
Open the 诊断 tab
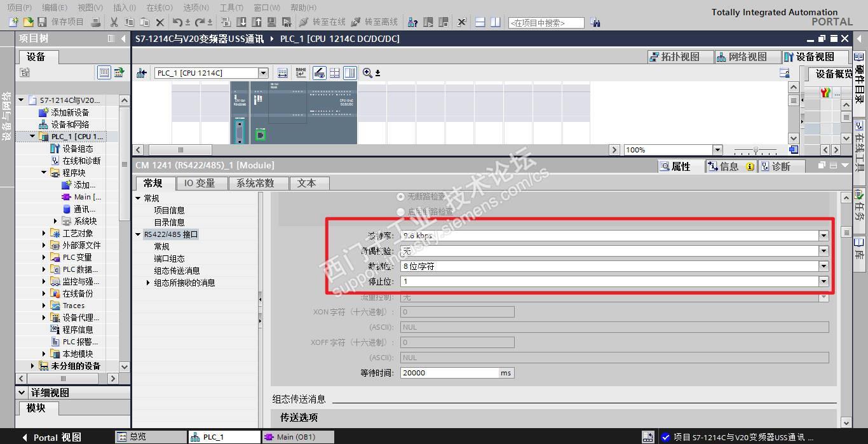[x=781, y=166]
